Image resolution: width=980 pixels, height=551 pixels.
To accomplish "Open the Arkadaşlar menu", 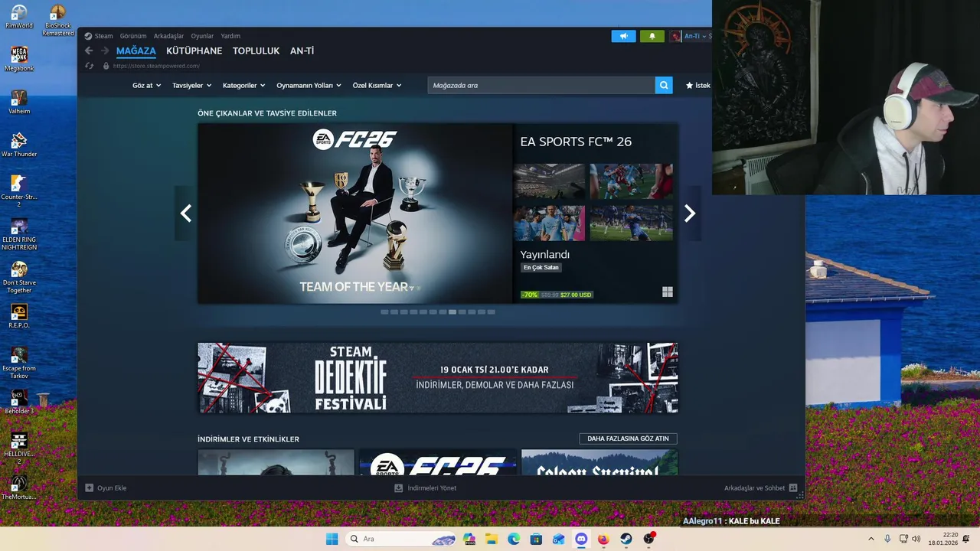I will (168, 36).
